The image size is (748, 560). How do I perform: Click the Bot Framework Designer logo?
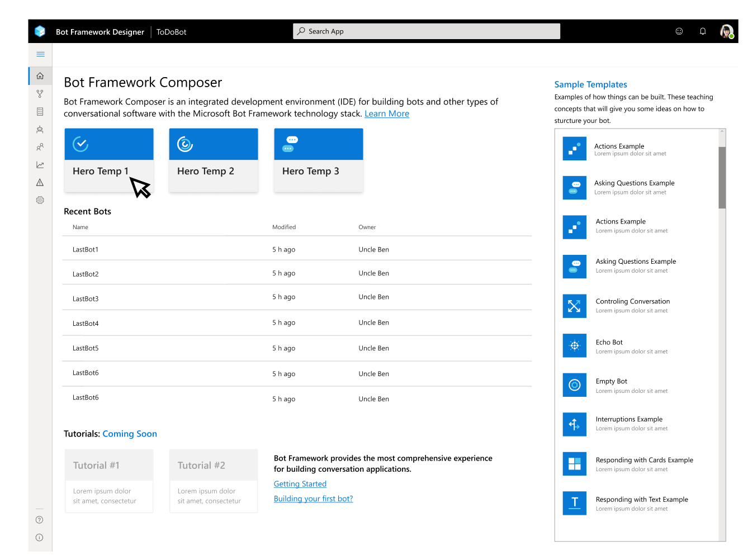[x=40, y=31]
